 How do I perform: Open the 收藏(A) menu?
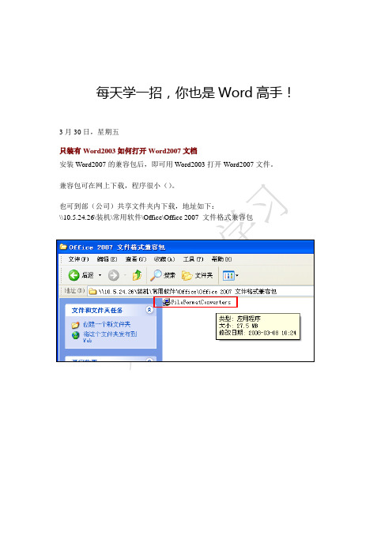pyautogui.click(x=164, y=259)
